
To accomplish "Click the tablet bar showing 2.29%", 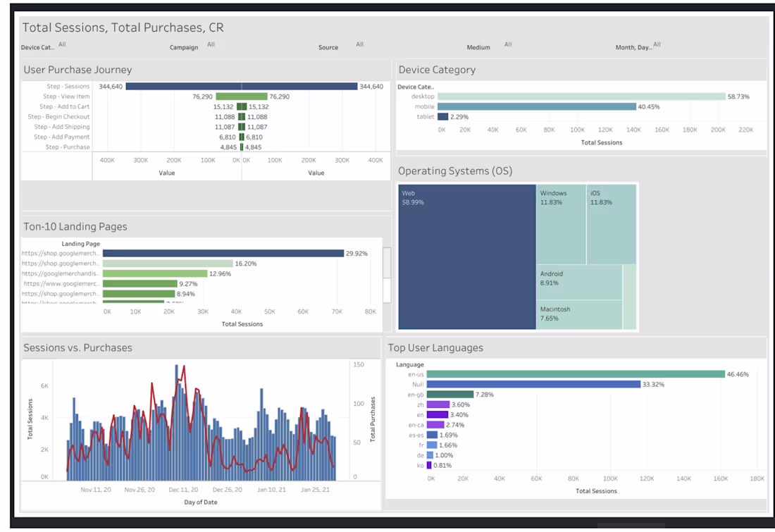I will [443, 116].
